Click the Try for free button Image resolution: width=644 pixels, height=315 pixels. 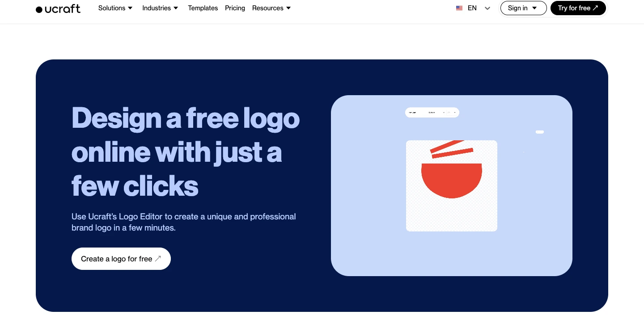click(x=578, y=8)
